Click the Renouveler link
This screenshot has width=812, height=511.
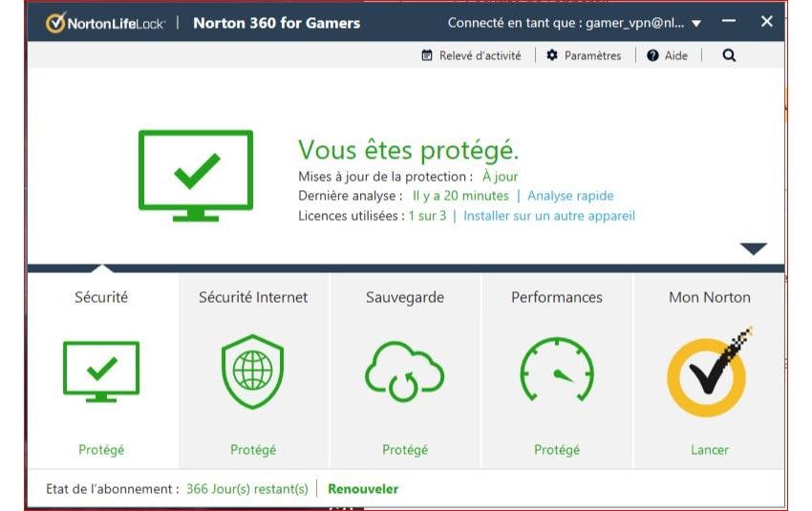click(x=363, y=489)
